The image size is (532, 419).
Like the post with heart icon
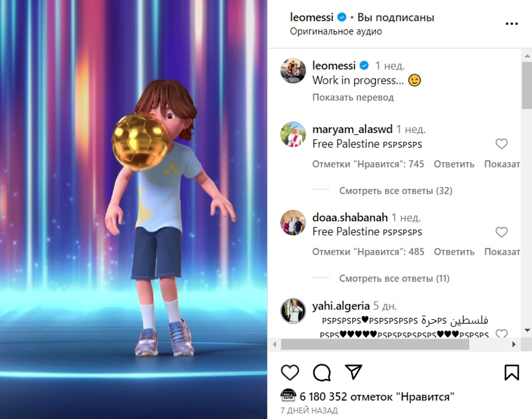[x=290, y=372]
